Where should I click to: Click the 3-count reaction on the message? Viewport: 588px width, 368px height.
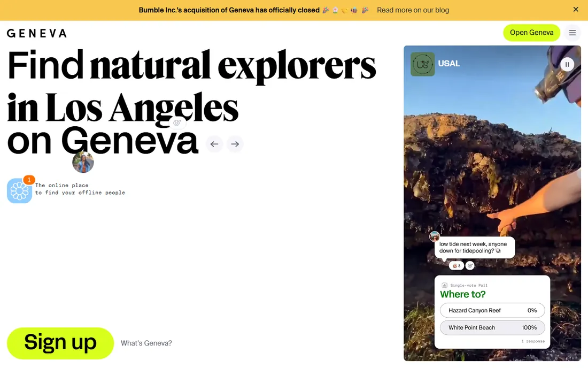pyautogui.click(x=457, y=266)
